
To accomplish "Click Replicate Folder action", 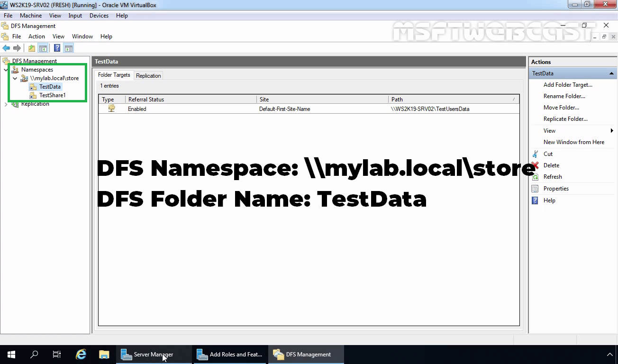I will tap(565, 119).
